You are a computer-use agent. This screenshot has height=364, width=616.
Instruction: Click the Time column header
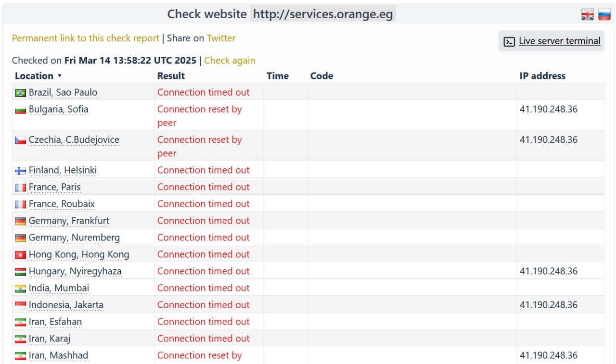coord(277,75)
